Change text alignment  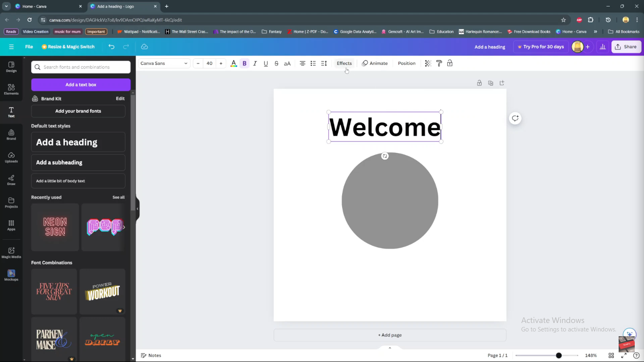pyautogui.click(x=302, y=63)
